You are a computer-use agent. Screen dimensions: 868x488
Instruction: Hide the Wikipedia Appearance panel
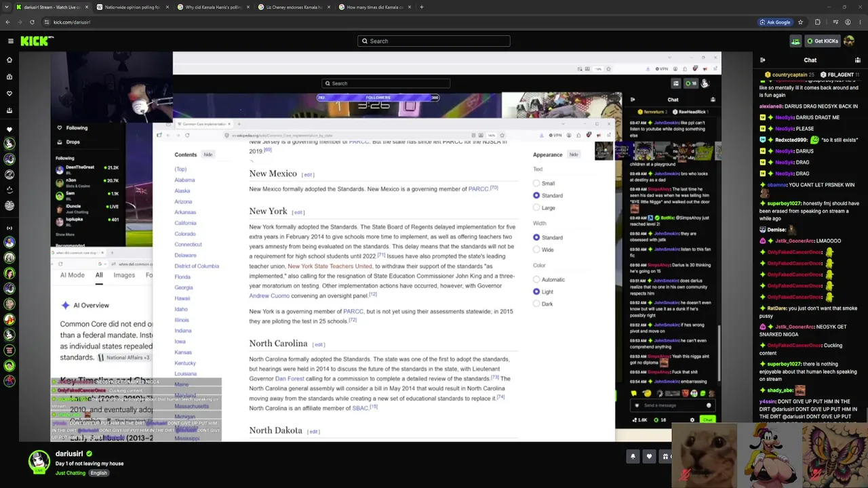coord(574,155)
